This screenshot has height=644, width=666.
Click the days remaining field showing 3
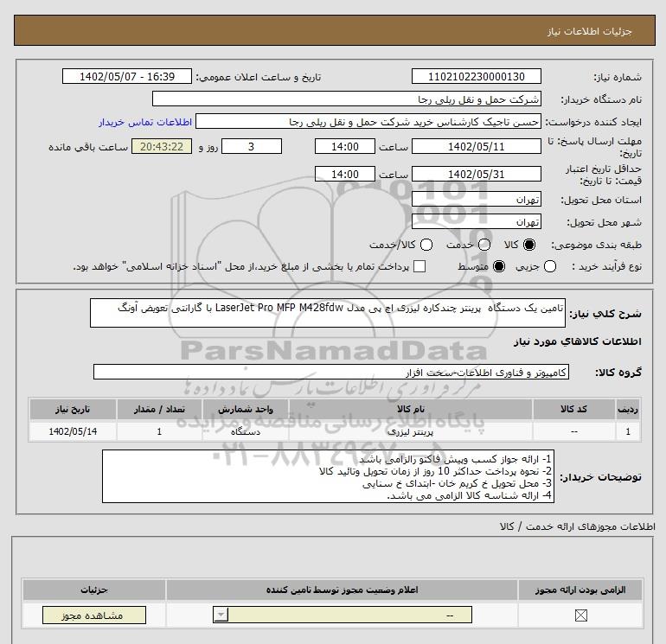pyautogui.click(x=252, y=146)
